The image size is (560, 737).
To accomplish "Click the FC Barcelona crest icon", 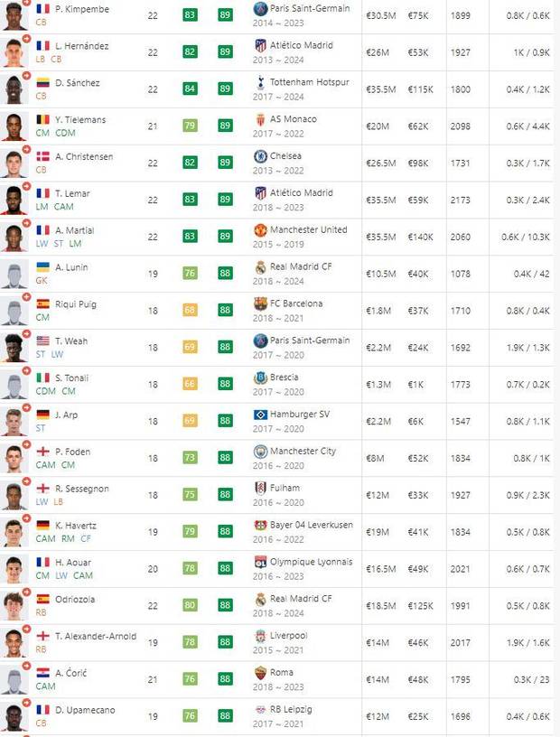I will click(x=260, y=303).
